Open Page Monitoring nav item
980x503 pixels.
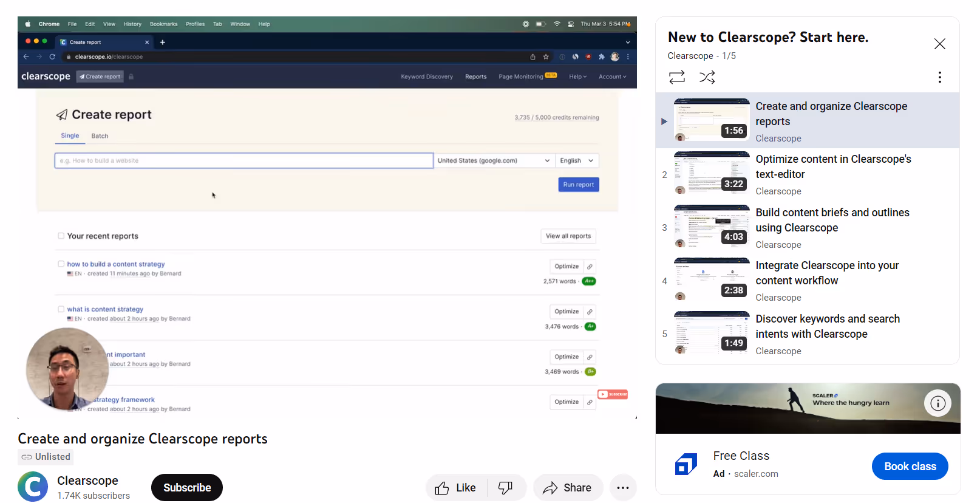click(527, 77)
